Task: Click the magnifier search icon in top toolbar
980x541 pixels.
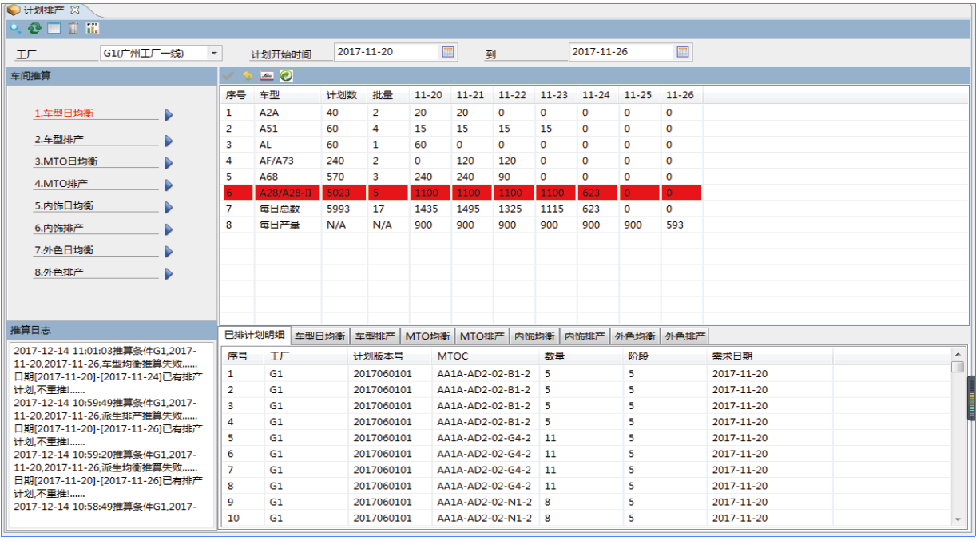Action: (x=14, y=29)
